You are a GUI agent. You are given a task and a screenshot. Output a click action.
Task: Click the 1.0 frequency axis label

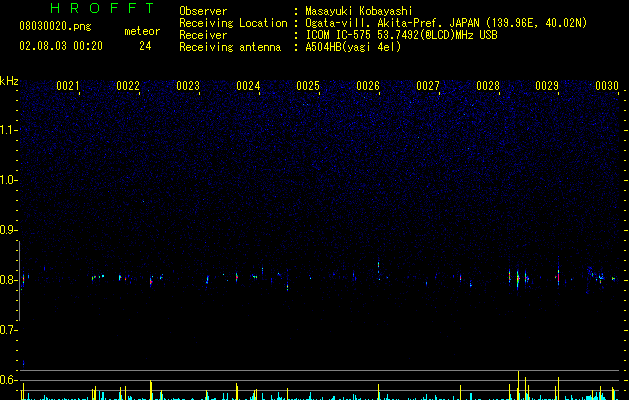coord(8,180)
